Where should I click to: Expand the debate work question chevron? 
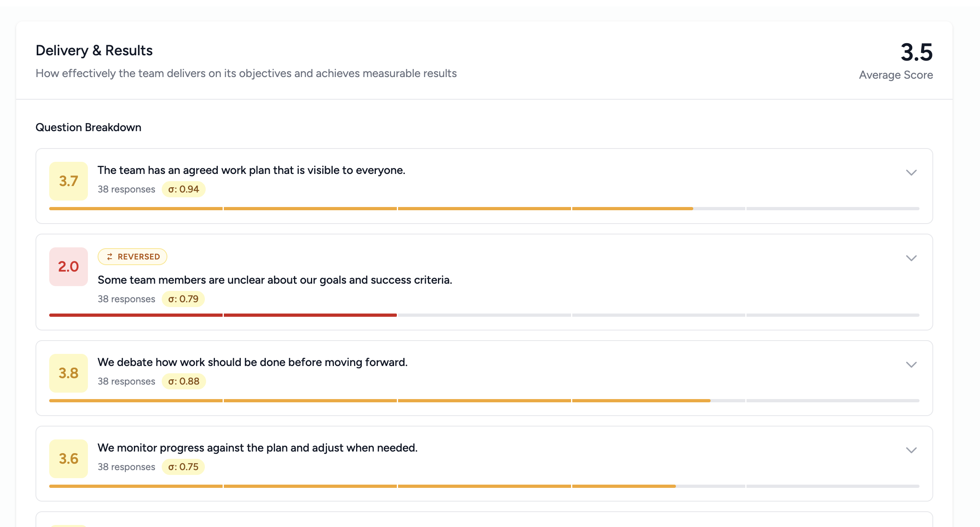click(x=911, y=365)
